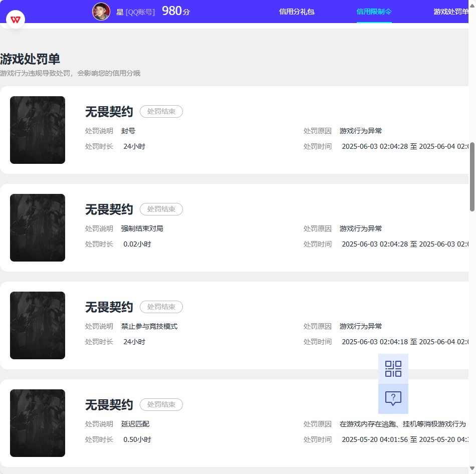Open game thumbnail of the 延迟匹配 card
476x474 pixels.
(38, 423)
